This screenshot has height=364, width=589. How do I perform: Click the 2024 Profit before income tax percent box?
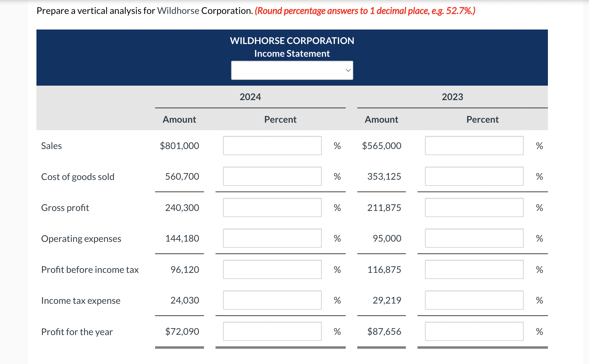point(272,269)
